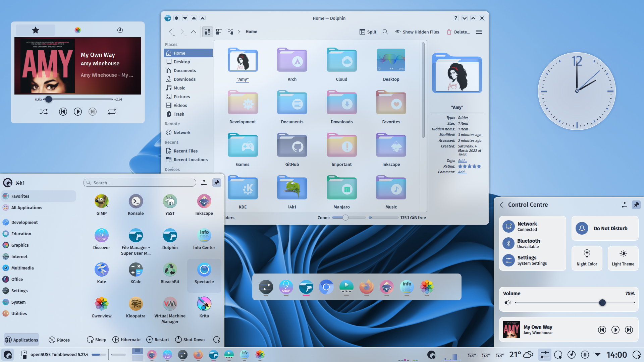Open the Cloud folder in Dolphin
The image size is (644, 362).
341,65
